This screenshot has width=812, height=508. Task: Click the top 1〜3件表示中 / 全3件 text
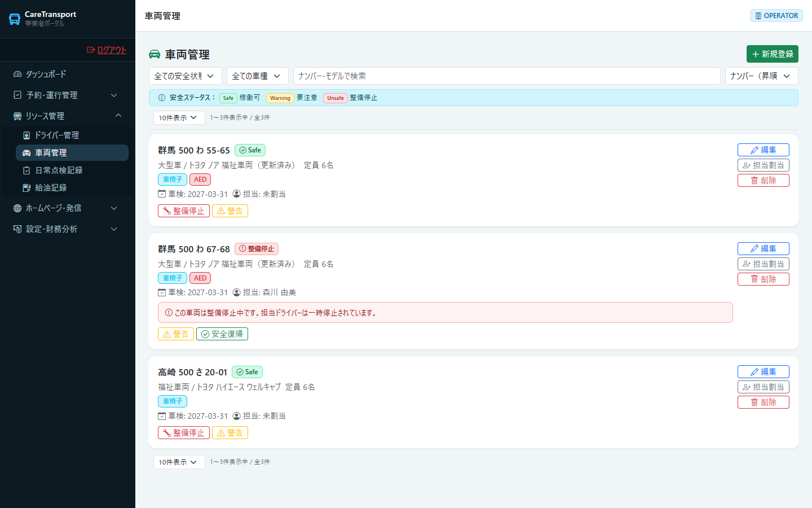click(240, 117)
